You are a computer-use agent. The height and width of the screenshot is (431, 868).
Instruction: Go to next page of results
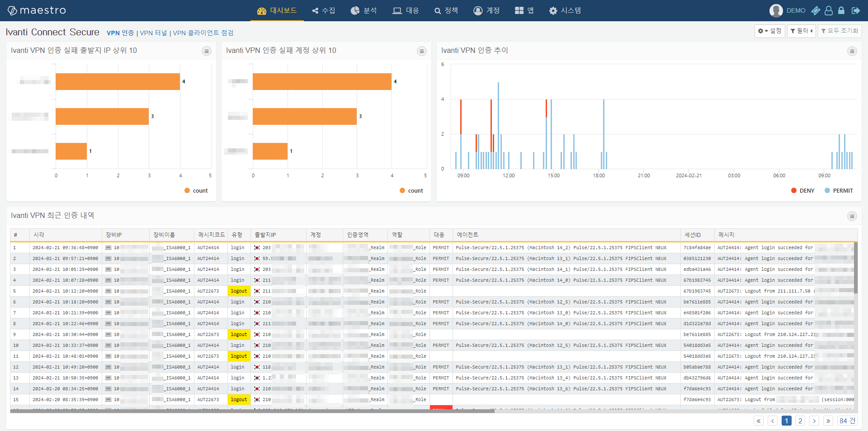(814, 421)
